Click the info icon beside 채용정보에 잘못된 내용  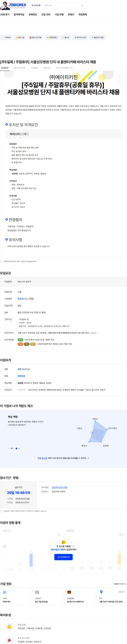(x=2, y=262)
